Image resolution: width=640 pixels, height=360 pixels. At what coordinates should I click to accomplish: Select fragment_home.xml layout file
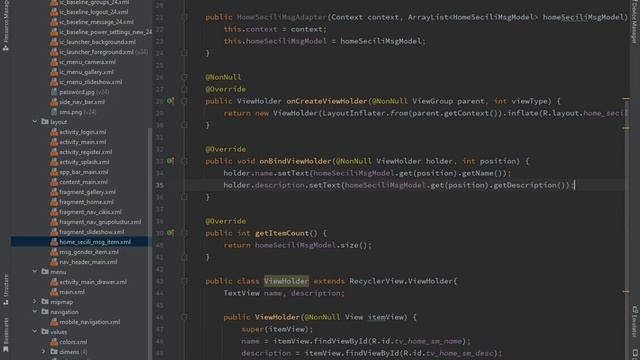(x=82, y=202)
